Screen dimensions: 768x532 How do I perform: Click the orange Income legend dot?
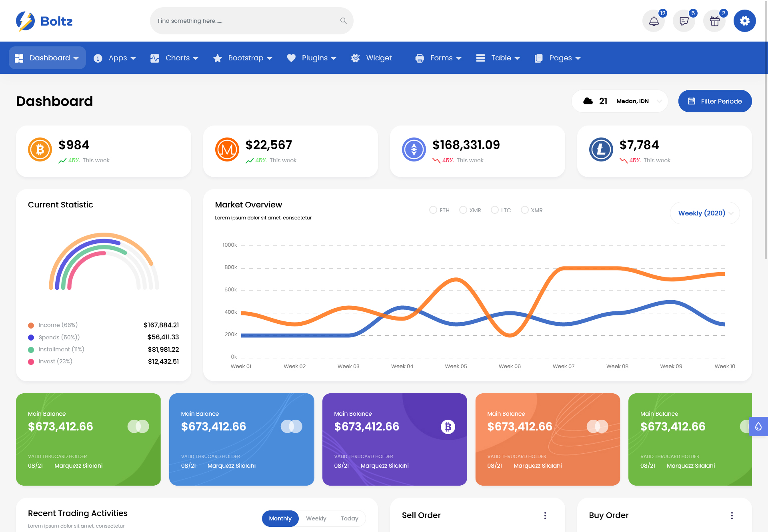[31, 325]
